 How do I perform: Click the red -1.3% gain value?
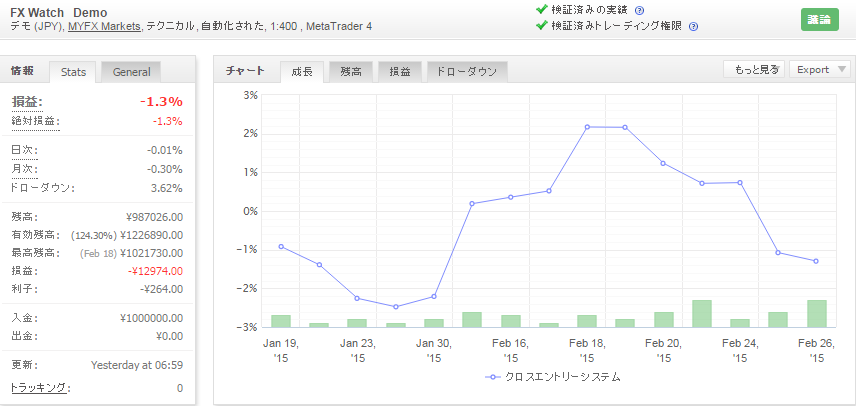(x=161, y=102)
